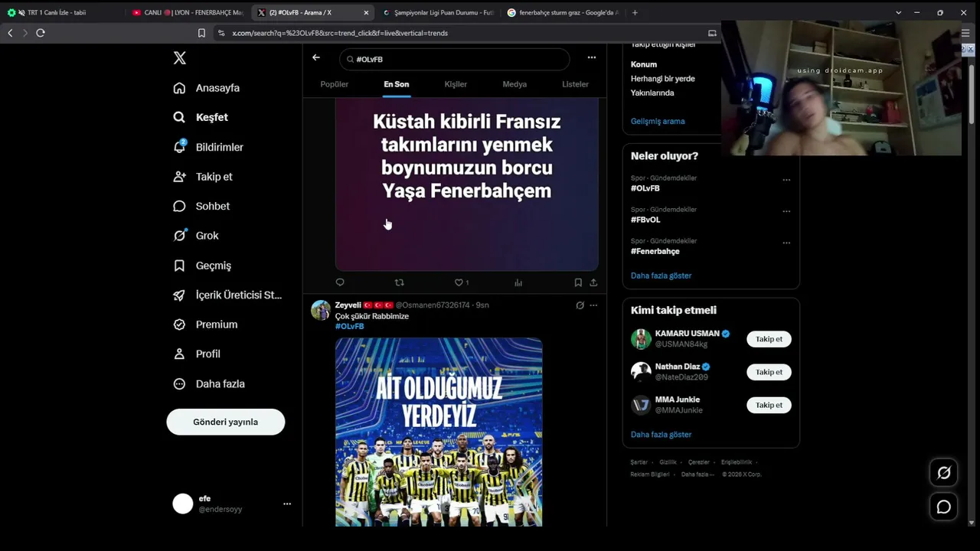The height and width of the screenshot is (551, 980).
Task: Click Daha fazla göster under Kimi takip etmeli
Action: (x=661, y=435)
